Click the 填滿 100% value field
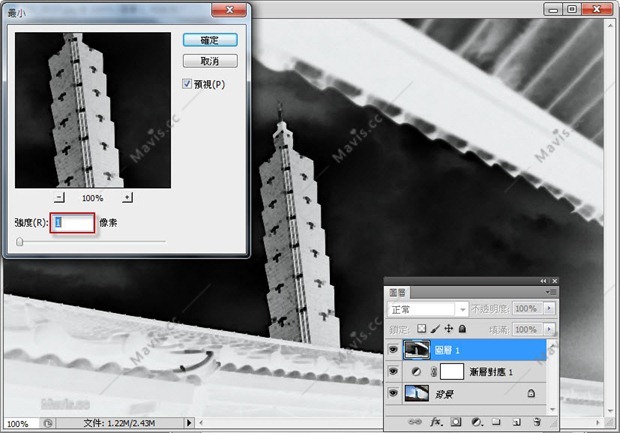The height and width of the screenshot is (433, 620). pyautogui.click(x=528, y=329)
